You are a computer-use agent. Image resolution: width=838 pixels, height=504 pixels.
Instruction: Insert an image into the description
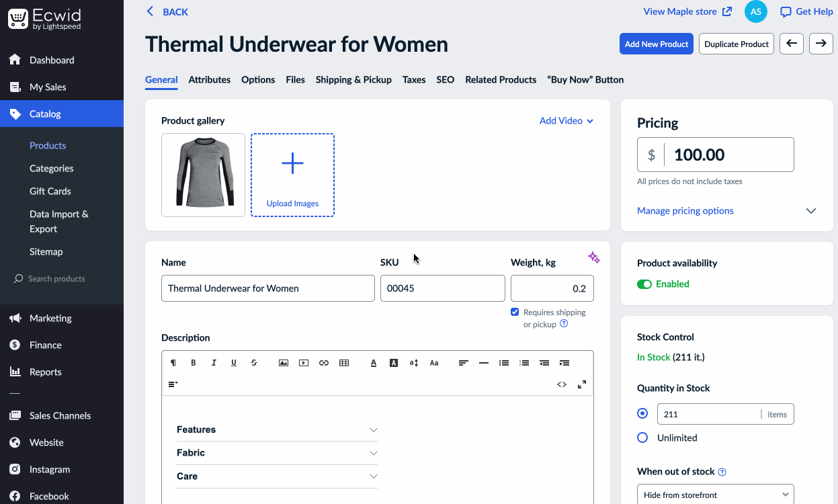click(284, 363)
